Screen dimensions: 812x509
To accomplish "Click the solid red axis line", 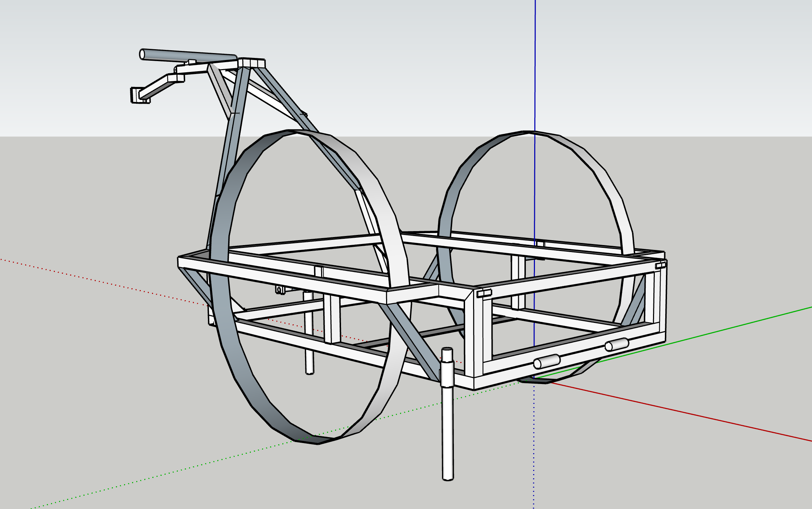I will [699, 416].
